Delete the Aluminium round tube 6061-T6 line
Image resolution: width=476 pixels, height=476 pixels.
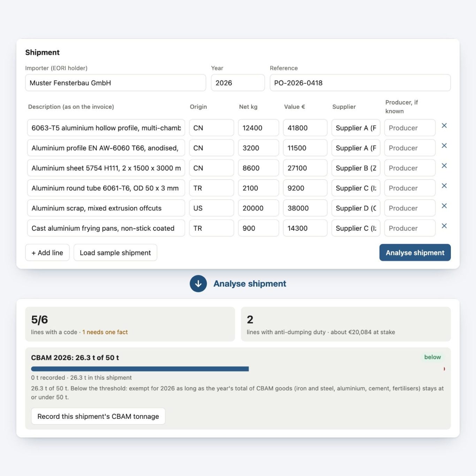click(x=444, y=186)
